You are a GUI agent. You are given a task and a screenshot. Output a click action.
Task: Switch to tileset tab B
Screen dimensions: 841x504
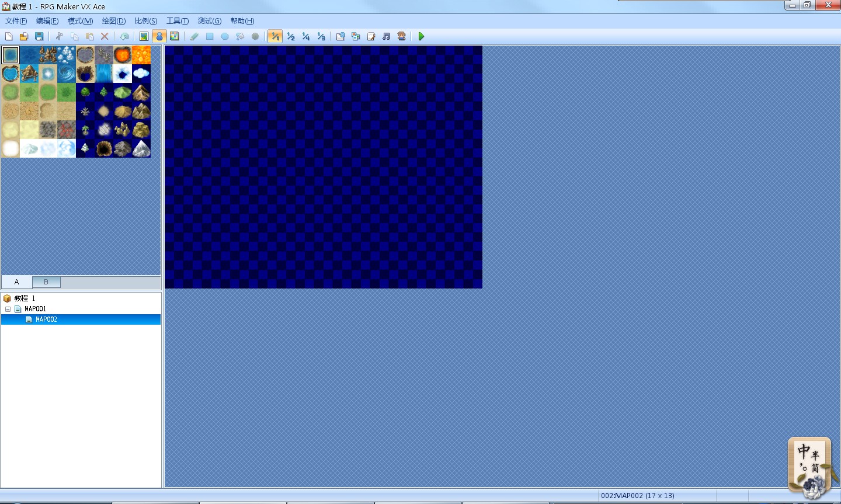[46, 282]
